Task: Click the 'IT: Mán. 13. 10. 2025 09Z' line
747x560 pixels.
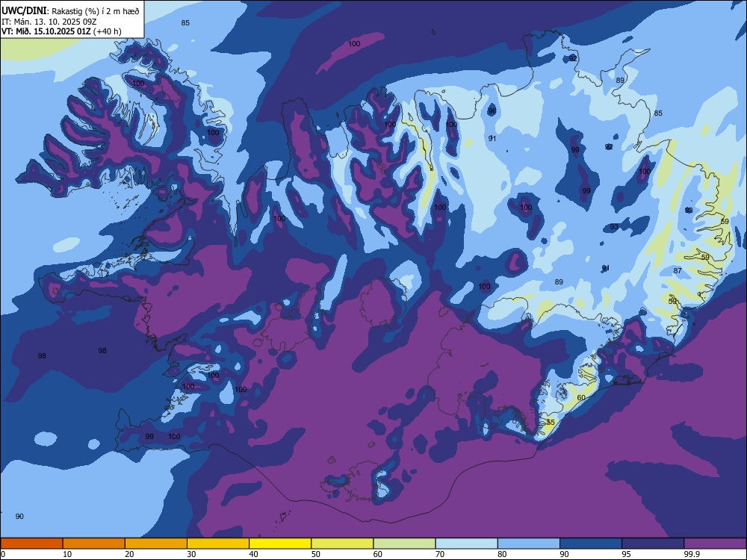Action: pos(49,22)
